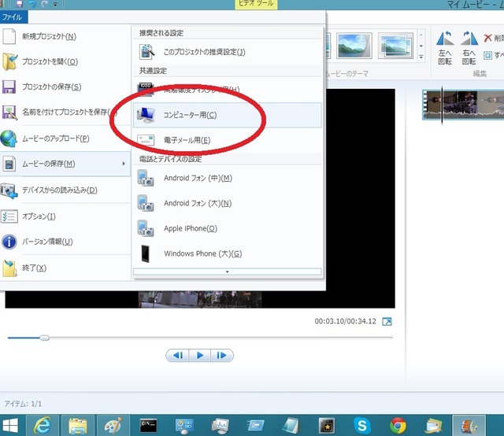The image size is (504, 436).
Task: Open Paint from the taskbar
Action: coord(113,426)
